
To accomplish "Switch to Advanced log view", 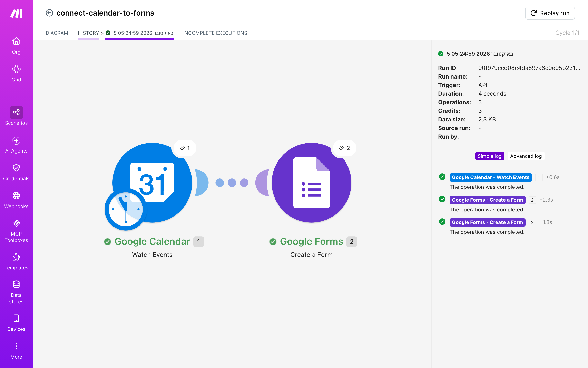I will (526, 156).
